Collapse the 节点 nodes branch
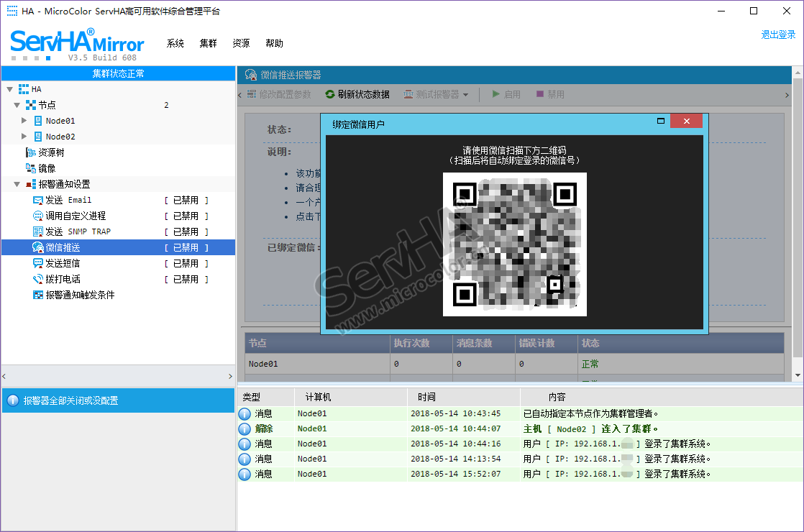 pos(17,105)
